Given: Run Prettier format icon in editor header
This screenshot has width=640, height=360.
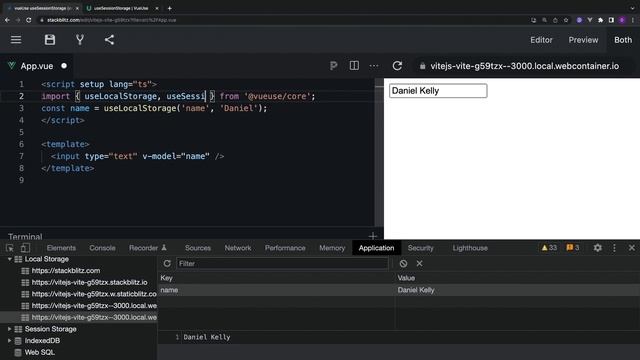Looking at the screenshot, I should coord(333,66).
